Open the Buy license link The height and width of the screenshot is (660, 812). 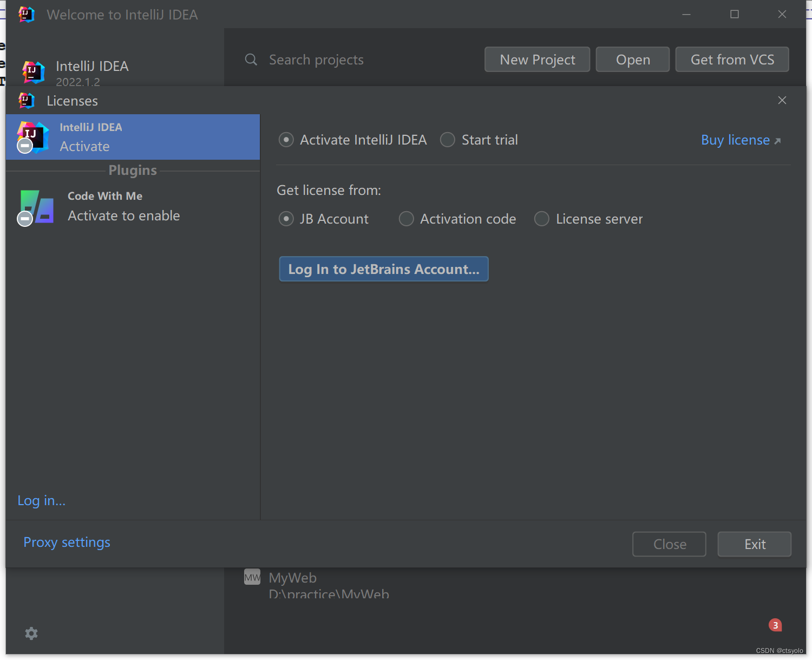(x=741, y=140)
